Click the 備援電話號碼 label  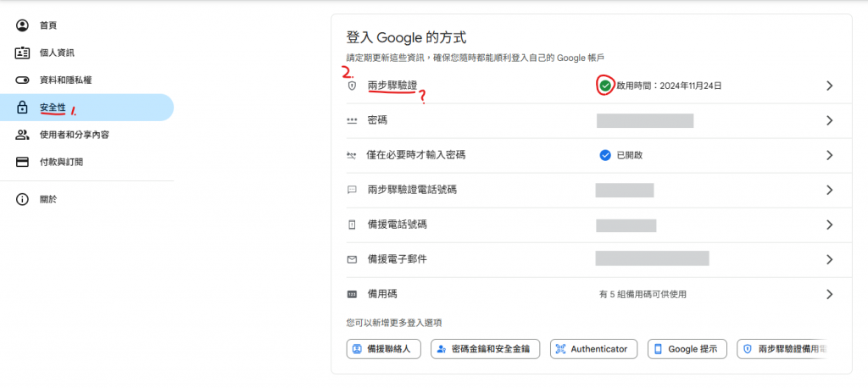(x=398, y=224)
